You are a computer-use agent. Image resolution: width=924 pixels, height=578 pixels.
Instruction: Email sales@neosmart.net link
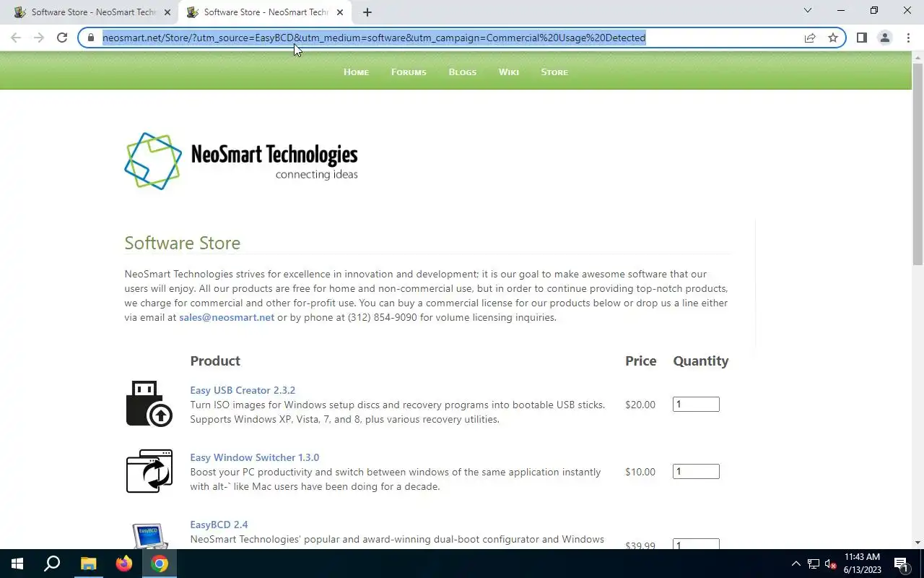(227, 317)
